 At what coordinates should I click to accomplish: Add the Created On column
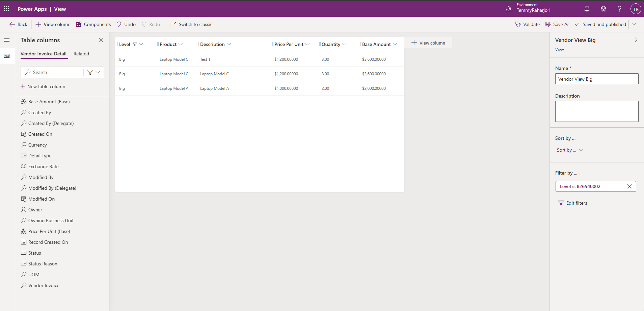click(x=36, y=134)
